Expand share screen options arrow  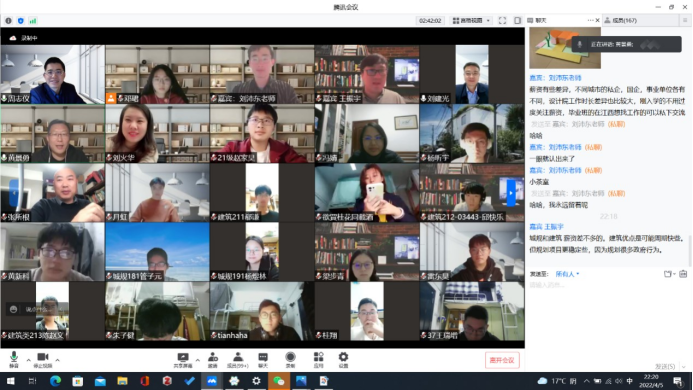click(x=197, y=360)
